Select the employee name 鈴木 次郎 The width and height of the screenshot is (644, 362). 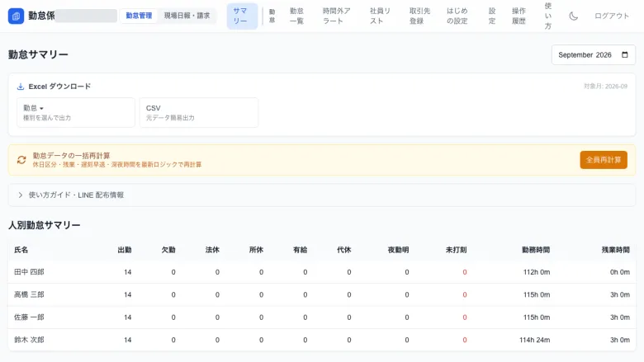(29, 340)
